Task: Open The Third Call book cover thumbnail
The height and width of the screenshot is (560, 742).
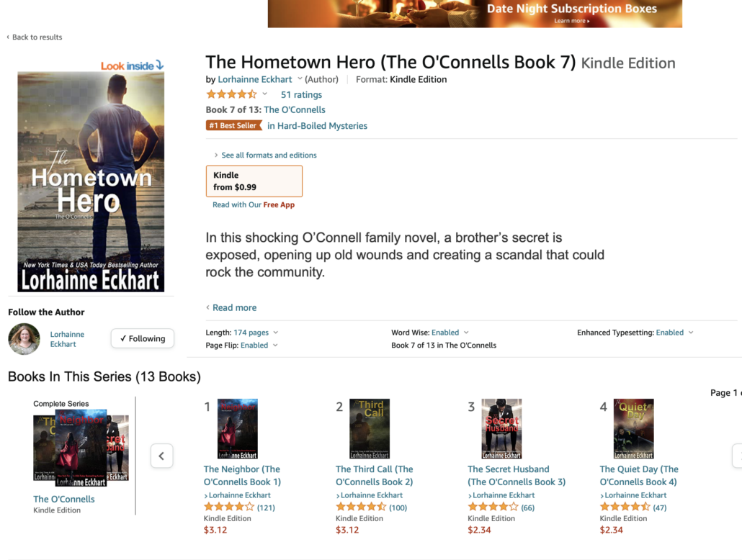Action: click(370, 428)
